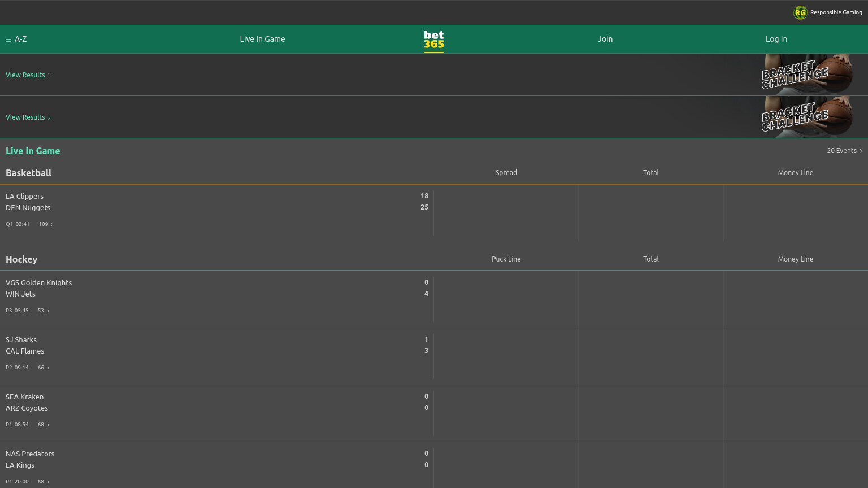Click the Responsible Gaming RG badge icon
The image size is (868, 488).
[800, 12]
